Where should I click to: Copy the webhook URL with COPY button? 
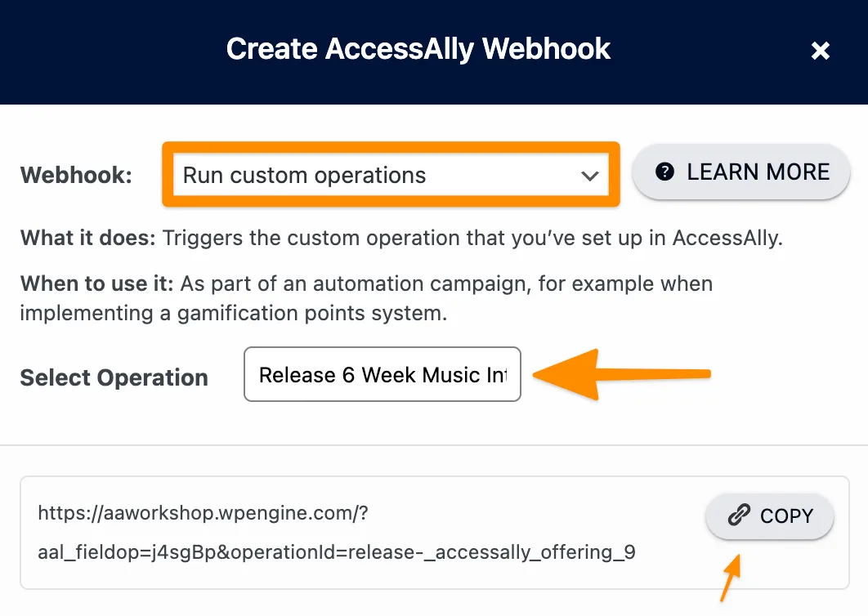(769, 516)
